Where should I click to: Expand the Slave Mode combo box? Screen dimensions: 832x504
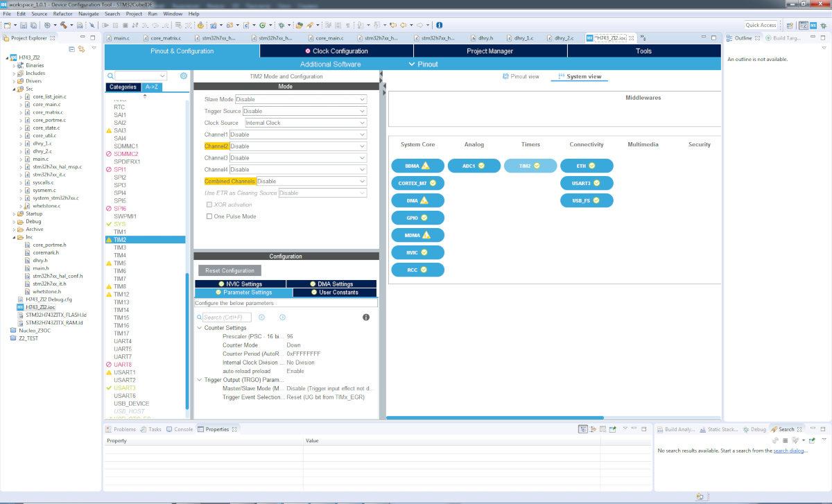(300, 99)
